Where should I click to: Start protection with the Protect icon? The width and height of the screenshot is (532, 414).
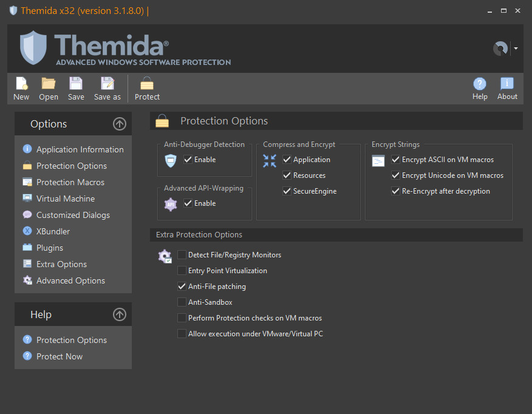(147, 84)
